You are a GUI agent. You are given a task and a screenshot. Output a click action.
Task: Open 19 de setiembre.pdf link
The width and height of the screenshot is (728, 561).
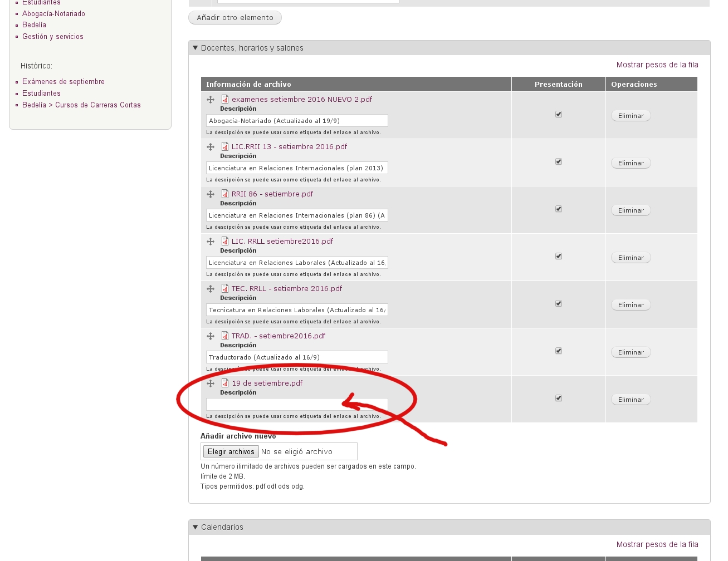(x=267, y=383)
